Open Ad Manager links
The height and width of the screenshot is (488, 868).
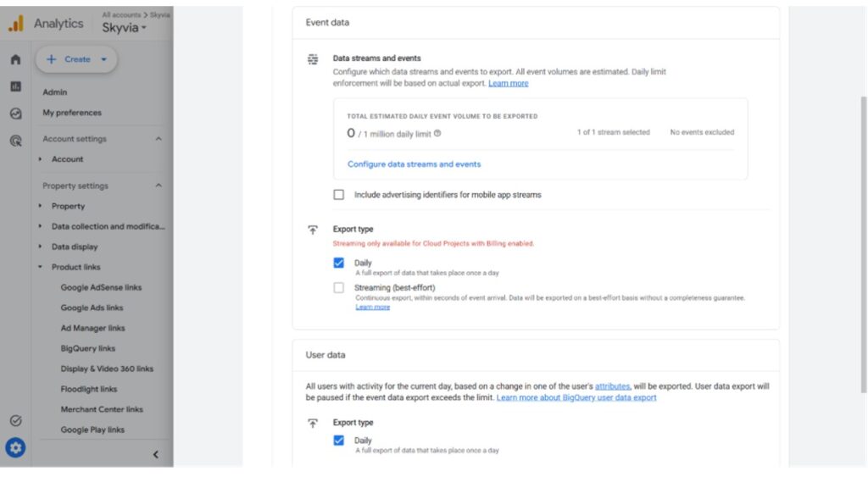[x=92, y=328]
